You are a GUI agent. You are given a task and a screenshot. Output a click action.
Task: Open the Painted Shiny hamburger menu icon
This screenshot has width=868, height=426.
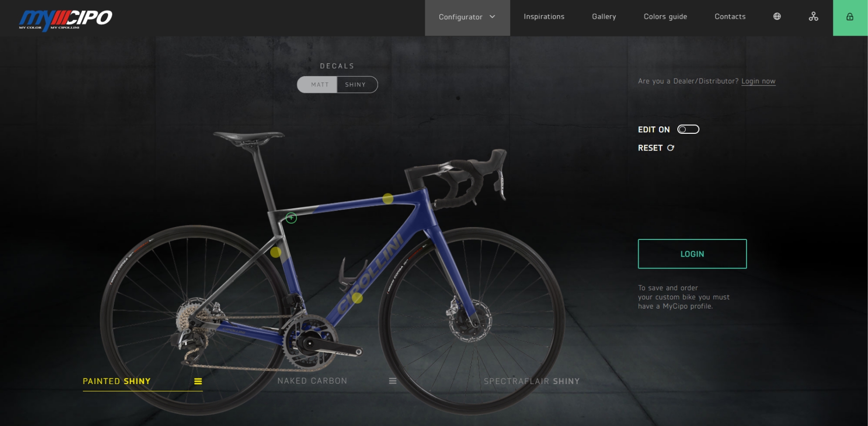pyautogui.click(x=198, y=381)
